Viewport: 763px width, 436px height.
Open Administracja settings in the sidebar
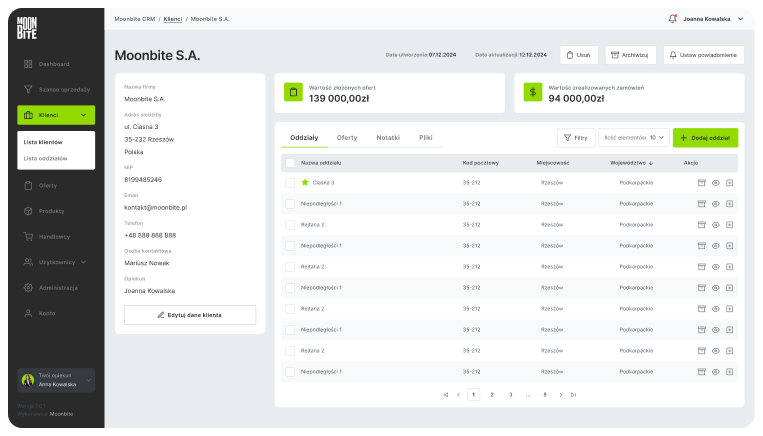pyautogui.click(x=58, y=287)
